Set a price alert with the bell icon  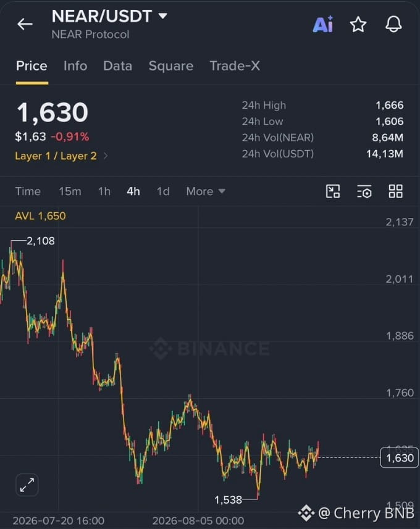click(393, 24)
